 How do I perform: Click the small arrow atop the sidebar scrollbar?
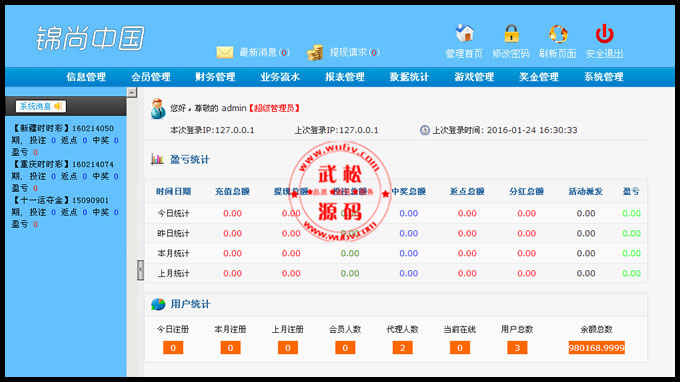(x=132, y=92)
